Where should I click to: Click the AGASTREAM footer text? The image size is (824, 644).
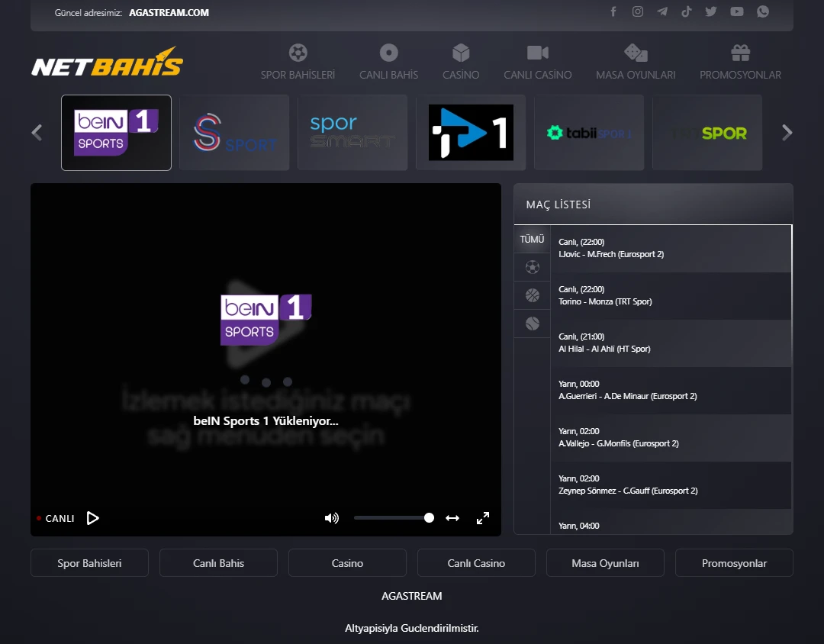(x=411, y=596)
